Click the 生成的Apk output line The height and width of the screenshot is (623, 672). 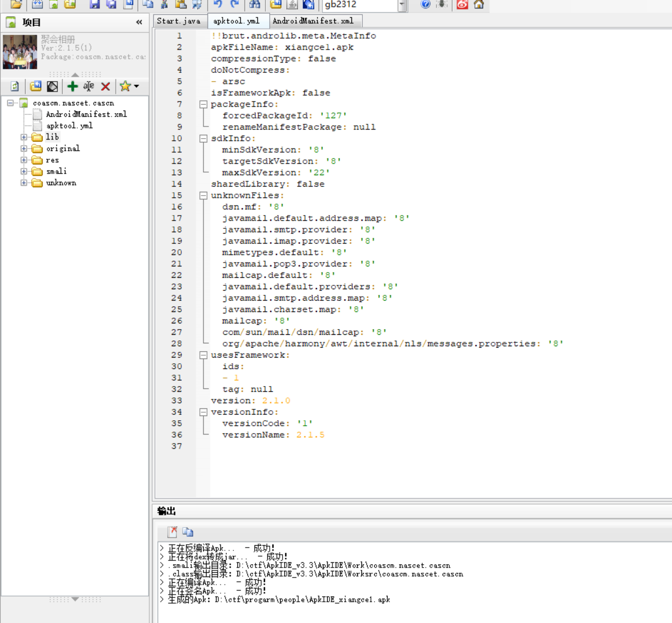[x=279, y=600]
